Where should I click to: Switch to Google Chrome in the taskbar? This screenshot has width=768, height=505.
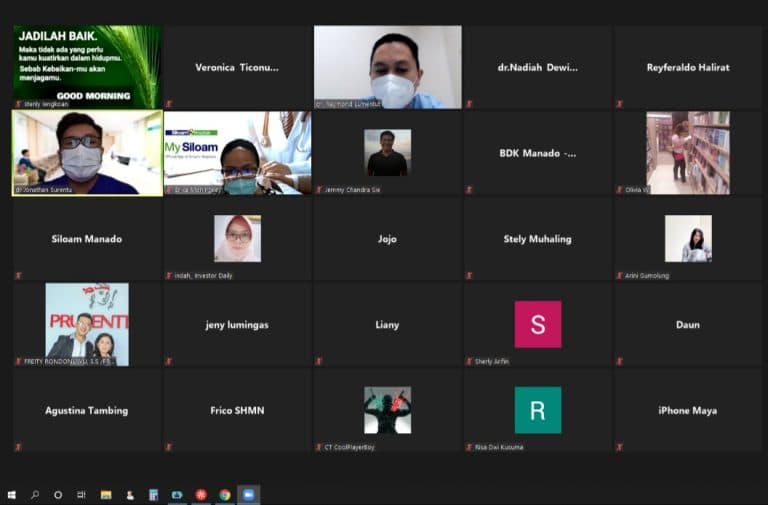click(x=225, y=495)
